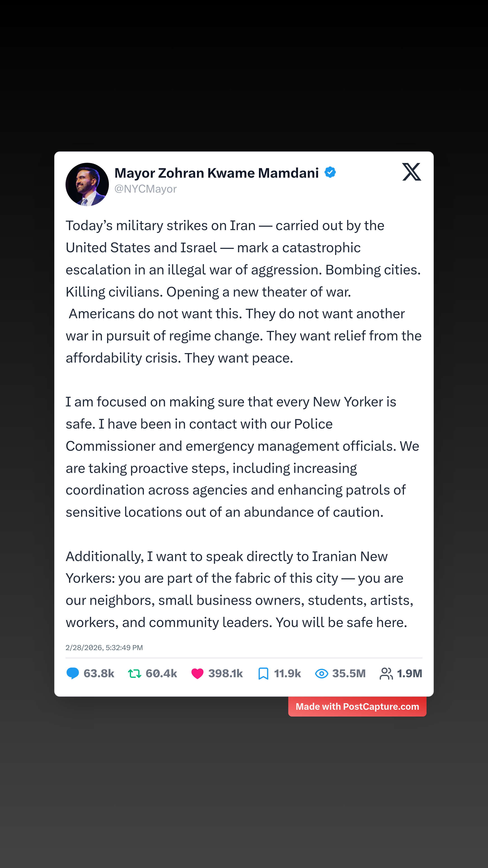The height and width of the screenshot is (868, 488).
Task: Click the paragraph addressing Iranian New Yorkers
Action: 239,589
